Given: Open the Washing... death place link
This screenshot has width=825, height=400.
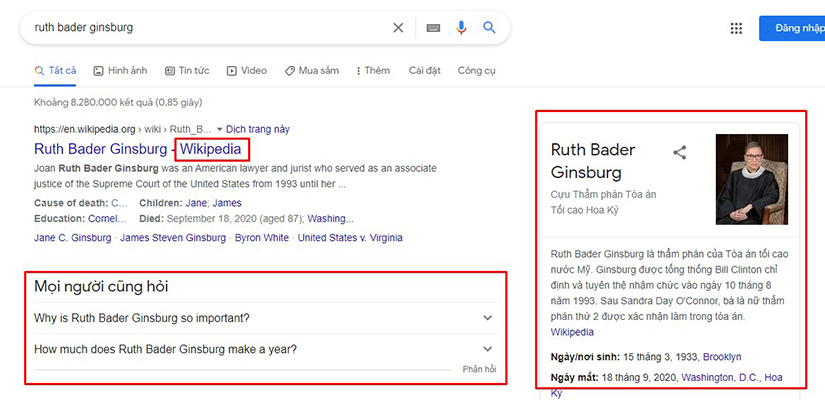Looking at the screenshot, I should pyautogui.click(x=331, y=218).
